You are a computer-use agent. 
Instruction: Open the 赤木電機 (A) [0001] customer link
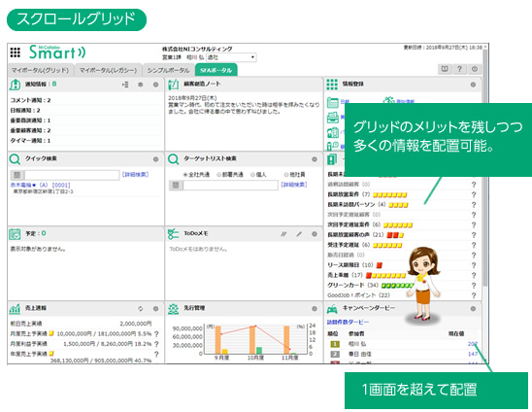(x=41, y=186)
